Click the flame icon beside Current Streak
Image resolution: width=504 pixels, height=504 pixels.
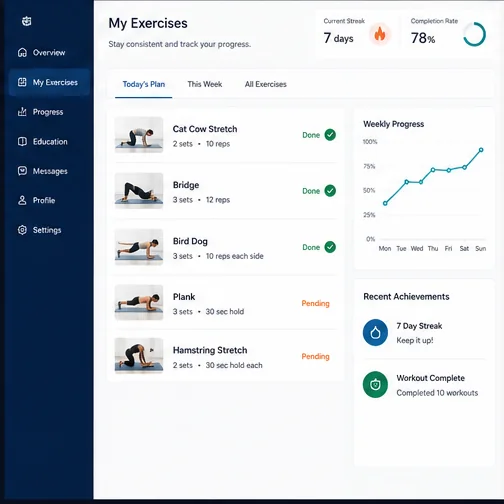[380, 34]
